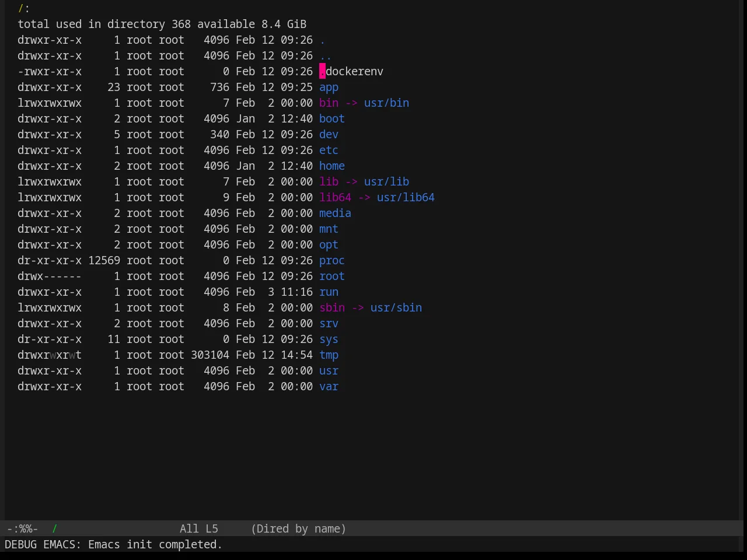The image size is (747, 560).
Task: Open the app directory entry
Action: (329, 87)
